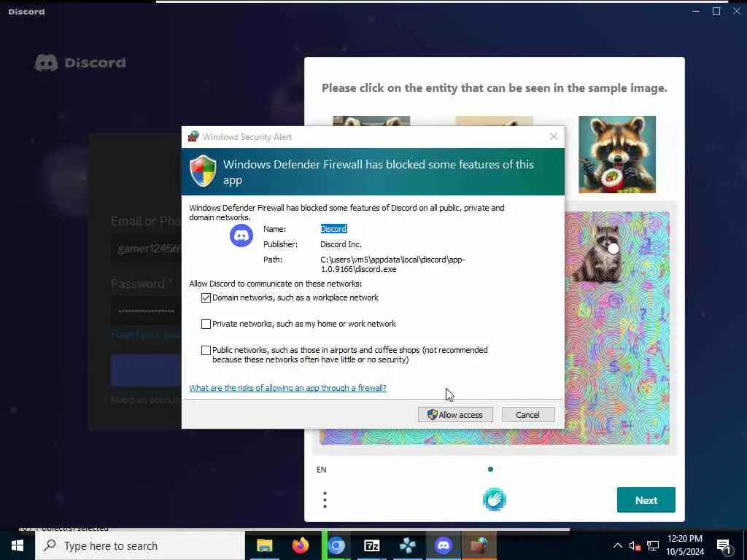747x560 pixels.
Task: Uncheck Domain networks checkbox
Action: 206,297
